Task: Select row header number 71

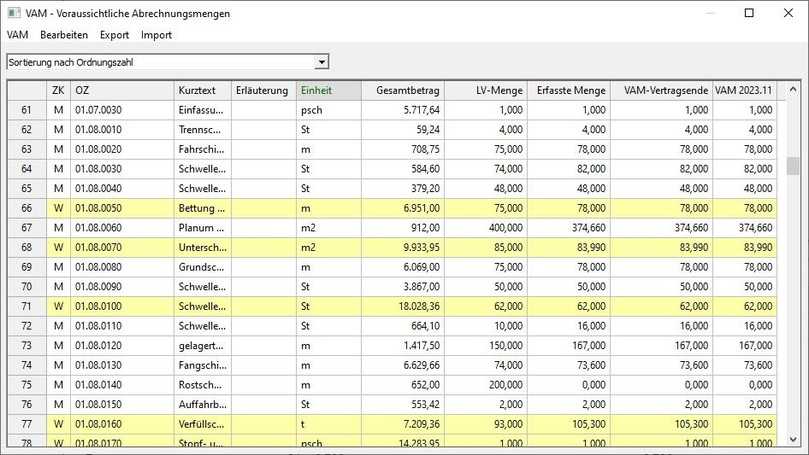Action: 27,306
